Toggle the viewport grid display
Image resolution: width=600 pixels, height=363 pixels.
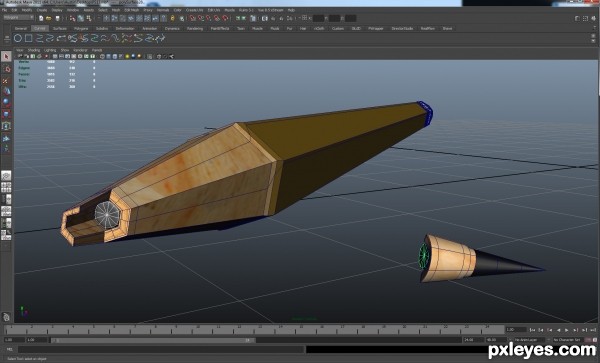point(55,56)
